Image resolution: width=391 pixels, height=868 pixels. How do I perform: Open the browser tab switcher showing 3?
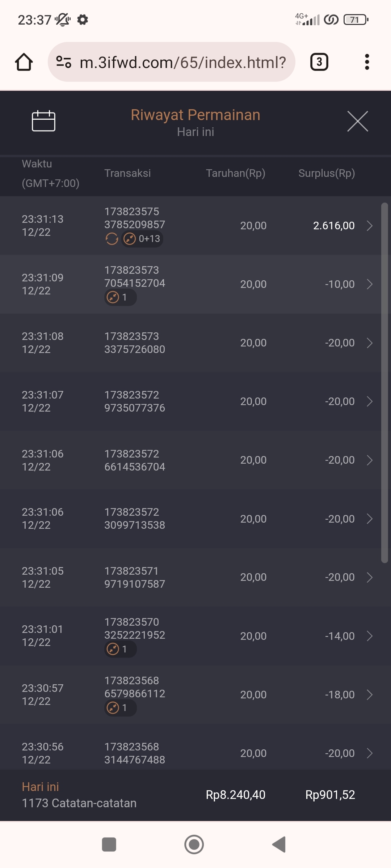pyautogui.click(x=319, y=62)
